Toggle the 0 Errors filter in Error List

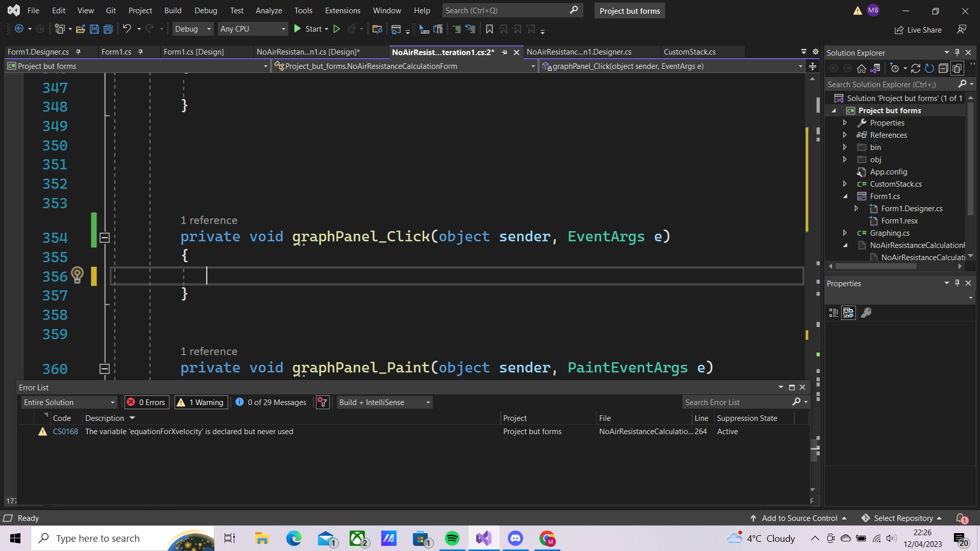point(146,402)
